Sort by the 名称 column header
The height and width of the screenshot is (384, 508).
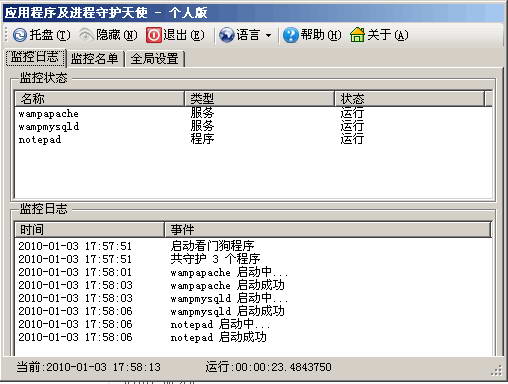coord(100,98)
